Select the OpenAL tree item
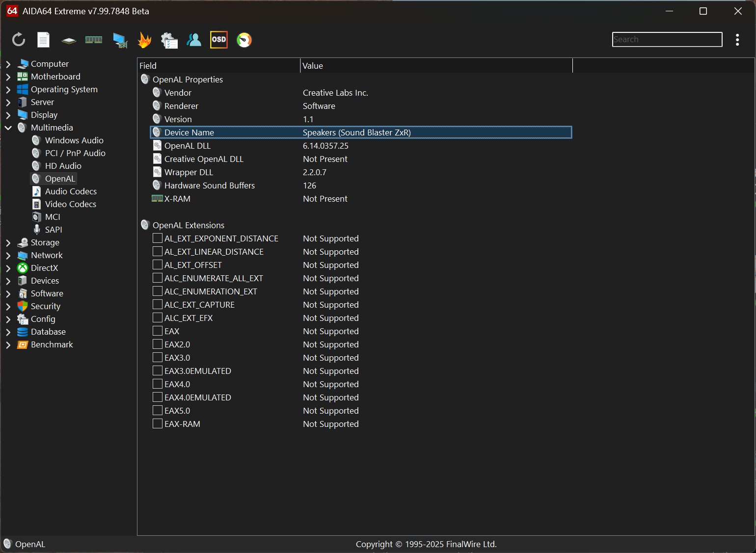 tap(60, 179)
